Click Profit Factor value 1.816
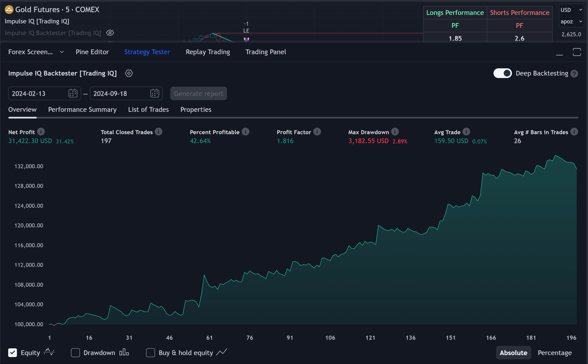588x364 pixels. (285, 141)
